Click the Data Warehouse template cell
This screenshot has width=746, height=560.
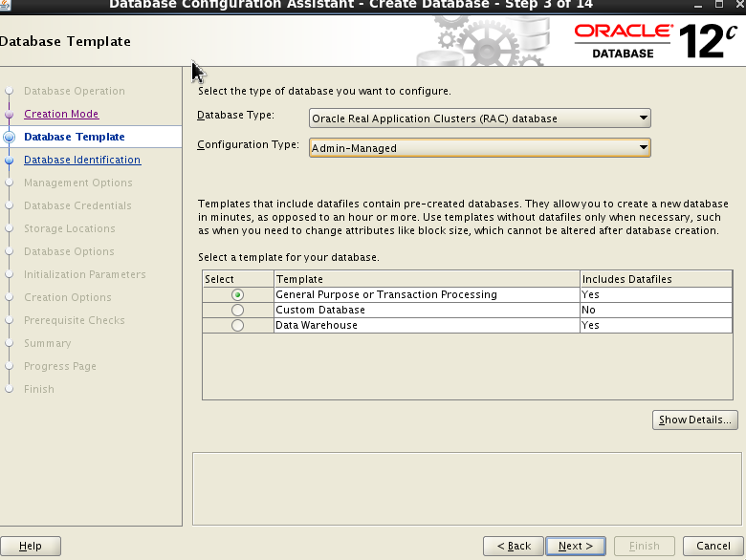tap(428, 325)
